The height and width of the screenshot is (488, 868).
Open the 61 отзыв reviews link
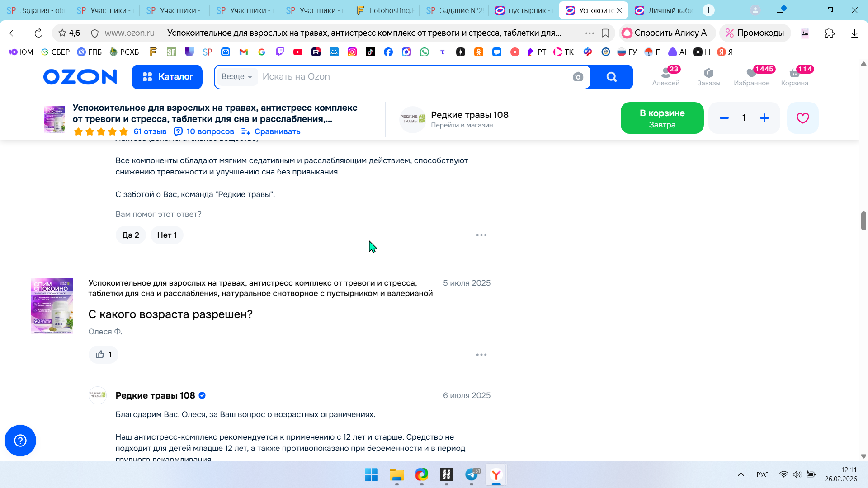tap(150, 131)
